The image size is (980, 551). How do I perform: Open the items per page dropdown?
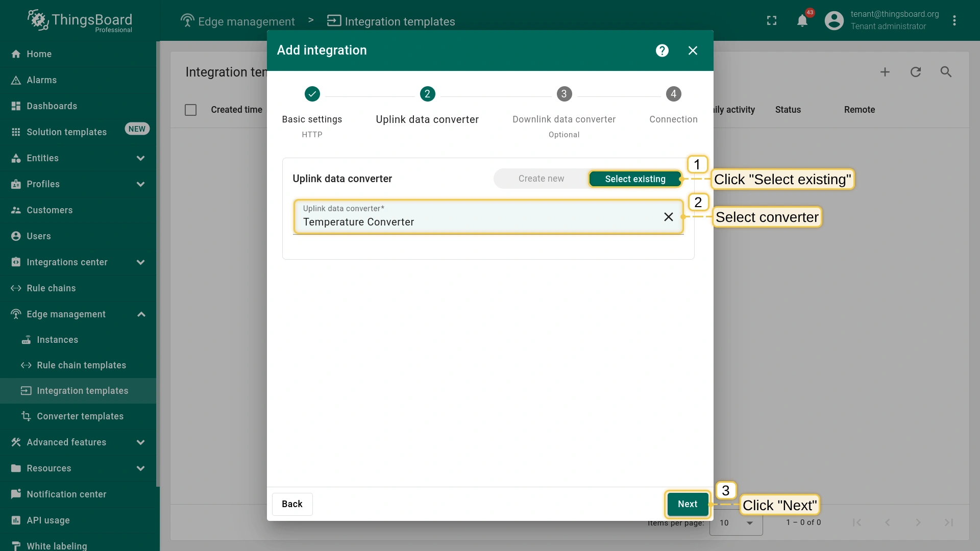[736, 522]
